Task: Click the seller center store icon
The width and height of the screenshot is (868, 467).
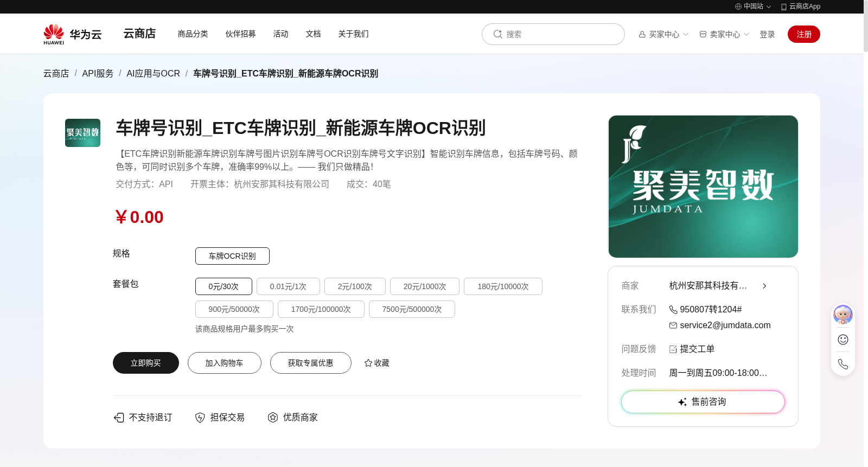Action: point(703,34)
